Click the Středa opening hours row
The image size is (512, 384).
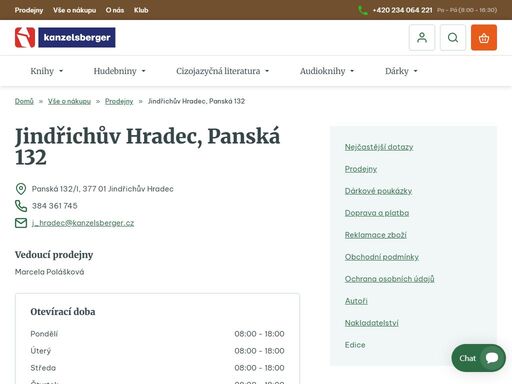coord(157,368)
